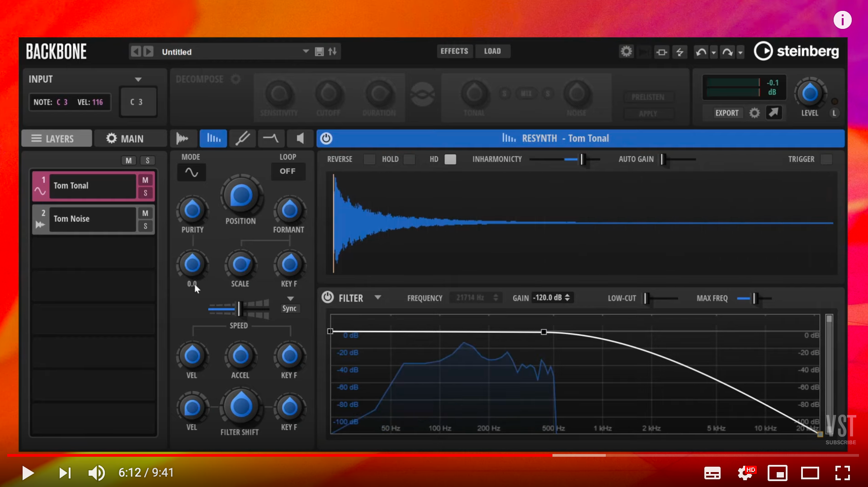Disable the HD checkbox
Screen dimensions: 868x487
(x=450, y=159)
